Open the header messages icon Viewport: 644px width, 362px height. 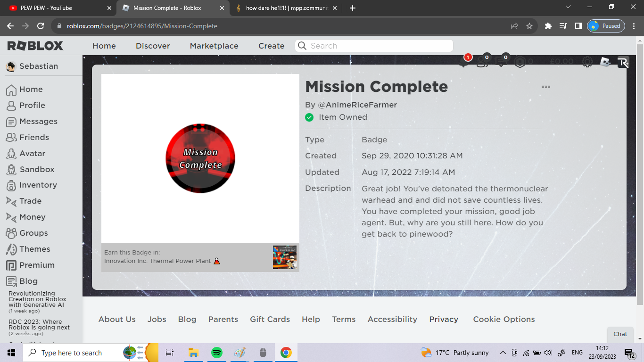click(x=501, y=62)
